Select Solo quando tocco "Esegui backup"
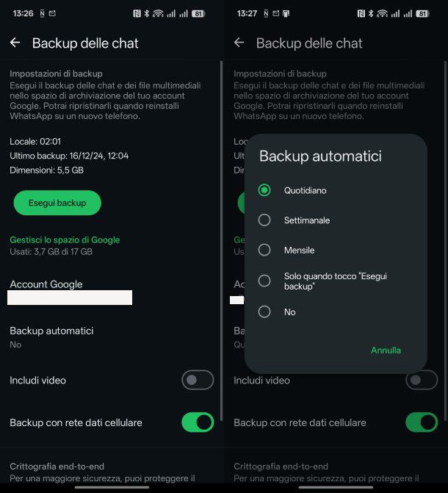 pos(336,281)
